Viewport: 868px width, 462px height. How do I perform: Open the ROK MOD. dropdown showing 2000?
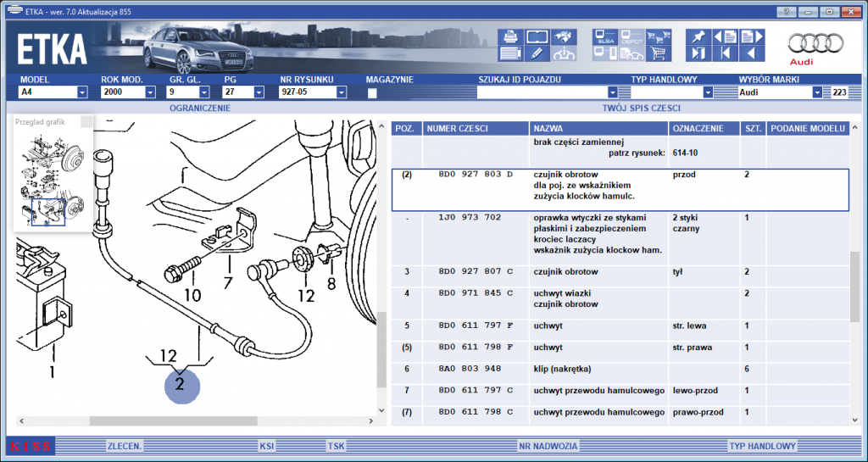point(151,92)
